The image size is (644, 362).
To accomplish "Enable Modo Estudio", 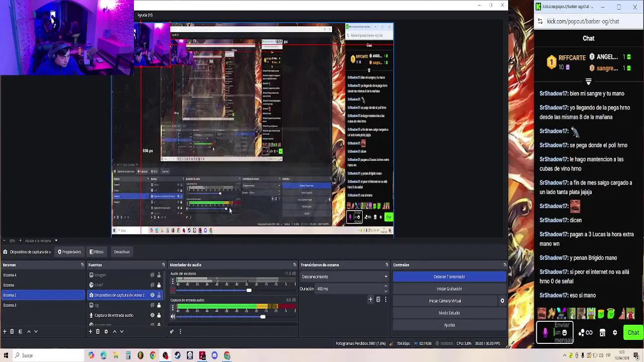I will (449, 313).
